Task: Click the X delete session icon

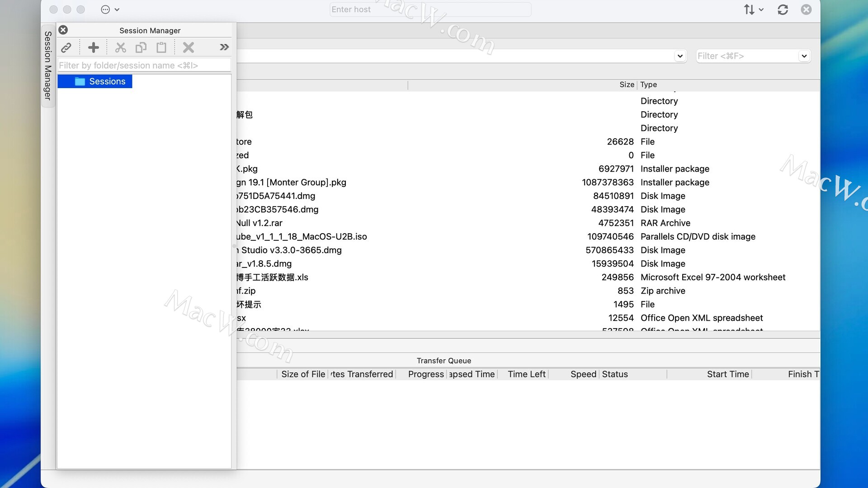Action: tap(189, 47)
